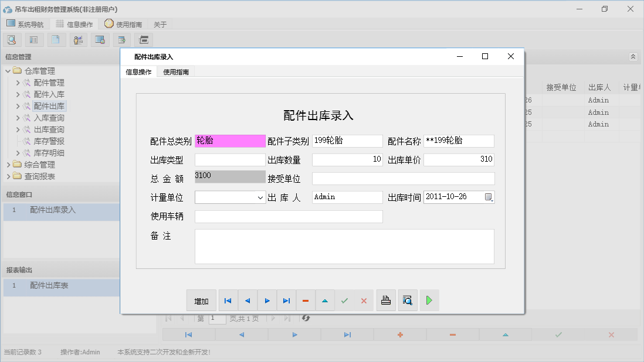Viewport: 644px width, 362px height.
Task: Click the red minus delete-record icon
Action: click(x=306, y=300)
